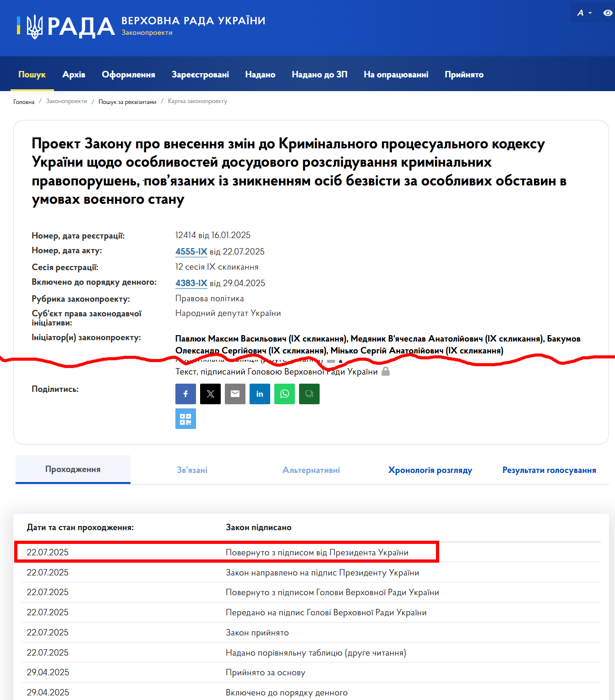The image size is (615, 700).
Task: Show the QR code for this page
Action: [185, 418]
